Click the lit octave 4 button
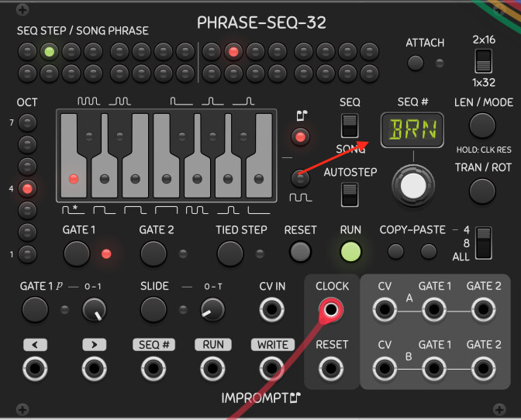Viewport: 521px width, 420px height. point(27,188)
